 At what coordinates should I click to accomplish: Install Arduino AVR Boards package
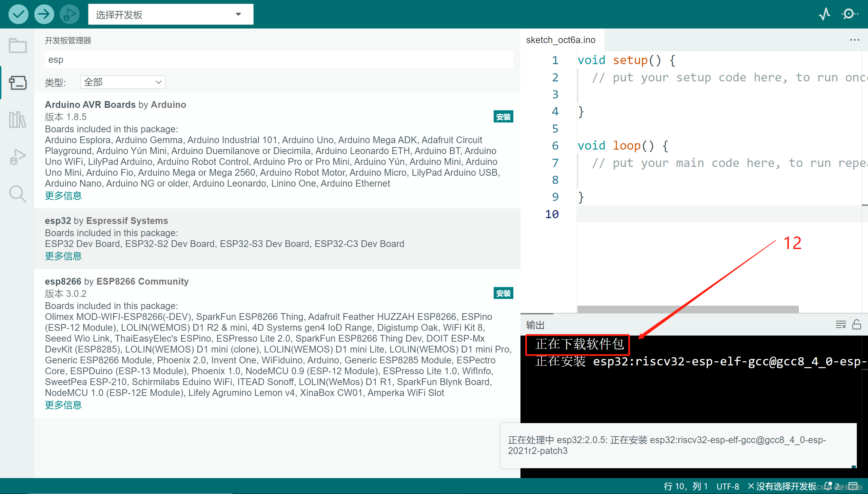(x=503, y=117)
